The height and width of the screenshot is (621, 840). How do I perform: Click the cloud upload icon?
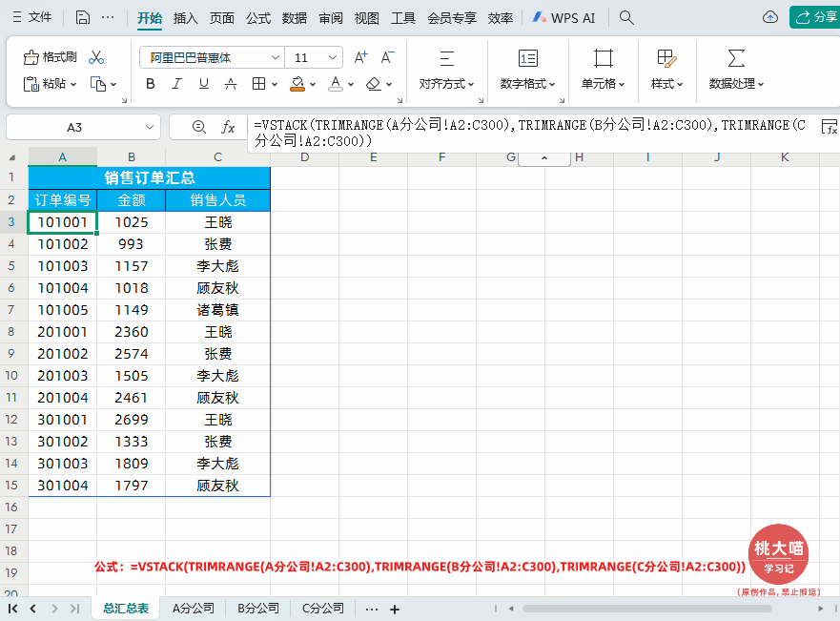tap(769, 18)
